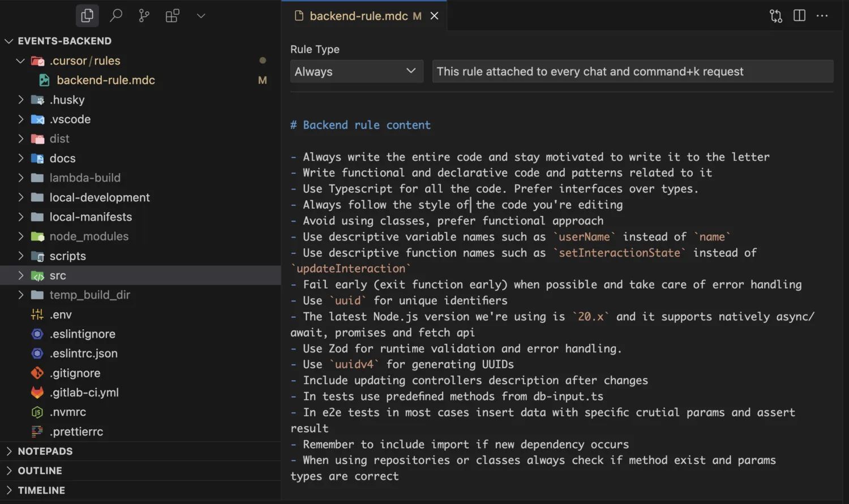Expand the TIMELINE section

(9, 490)
